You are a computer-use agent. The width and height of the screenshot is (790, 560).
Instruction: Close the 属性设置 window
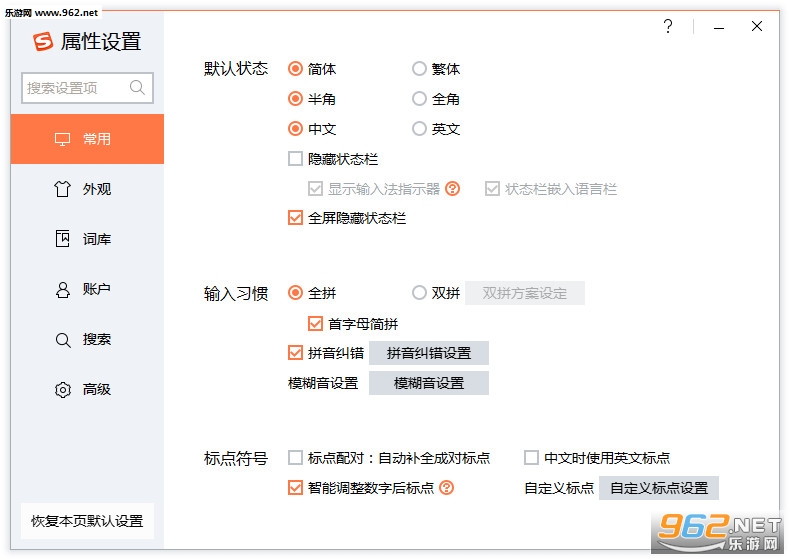(x=757, y=26)
